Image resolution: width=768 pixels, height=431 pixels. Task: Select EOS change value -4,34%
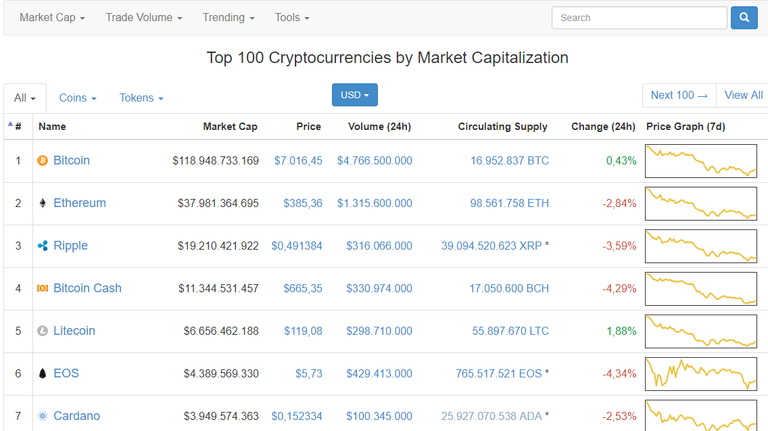(619, 374)
